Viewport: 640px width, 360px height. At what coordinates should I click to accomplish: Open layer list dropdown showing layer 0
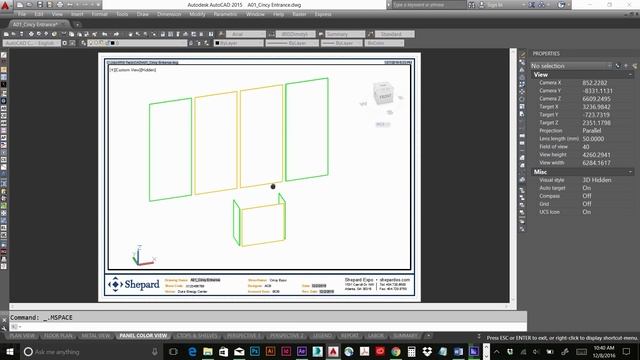coord(137,43)
